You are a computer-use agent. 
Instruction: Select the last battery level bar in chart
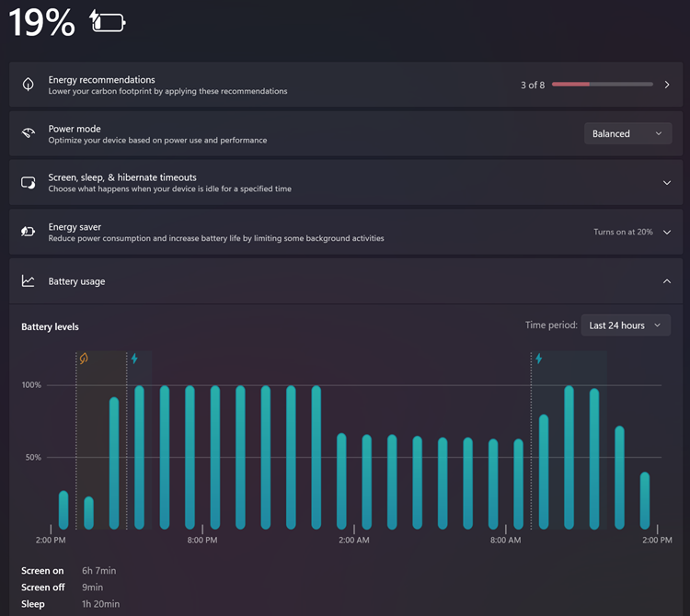[x=645, y=501]
